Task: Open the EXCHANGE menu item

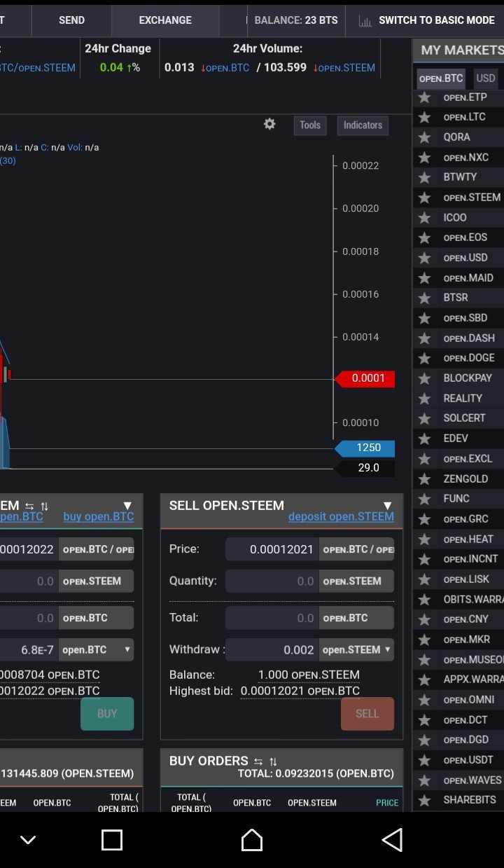Action: point(165,20)
